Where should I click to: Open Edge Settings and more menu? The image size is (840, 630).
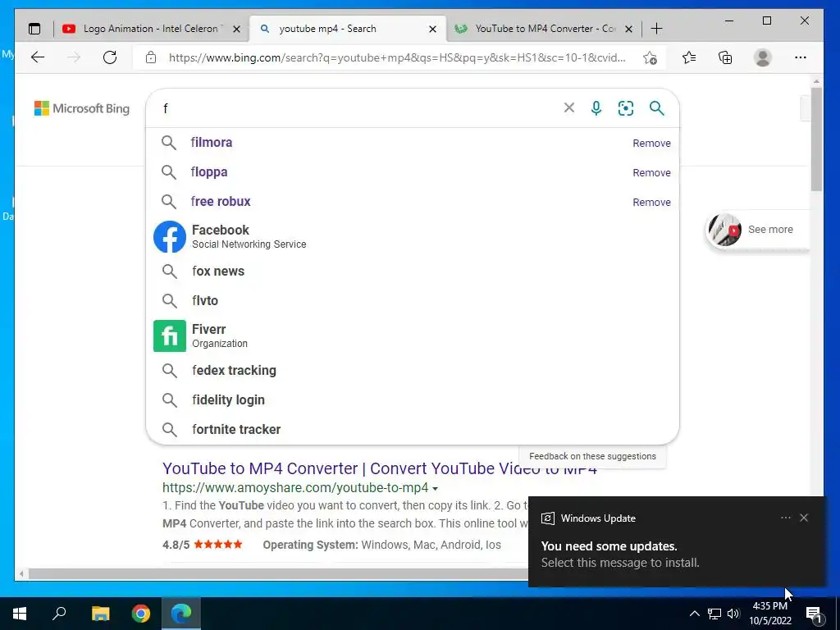[801, 57]
